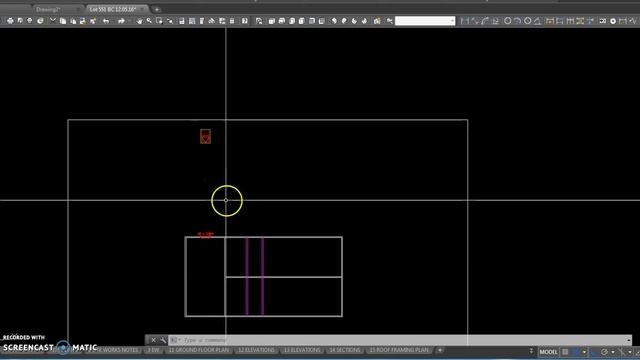This screenshot has width=640, height=360.
Task: Click the Publish toolbar icon
Action: (29, 20)
